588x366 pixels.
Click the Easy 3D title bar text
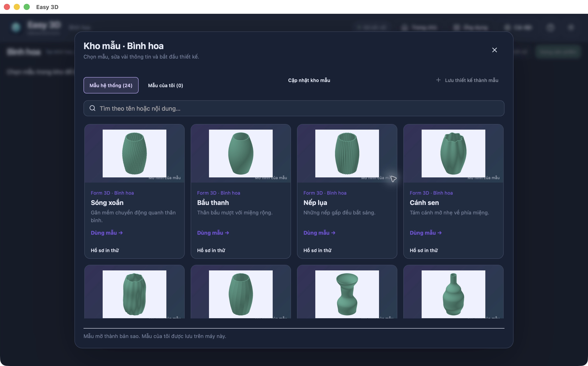tap(47, 7)
